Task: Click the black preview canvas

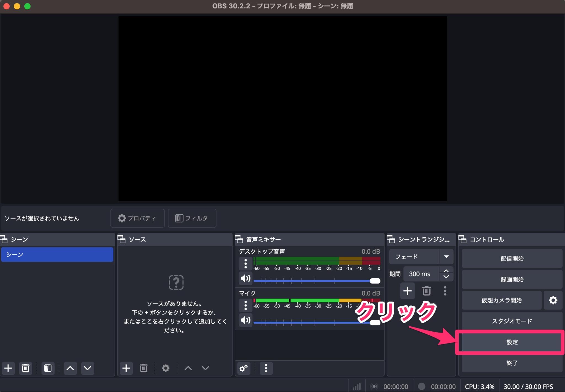Action: (x=282, y=108)
